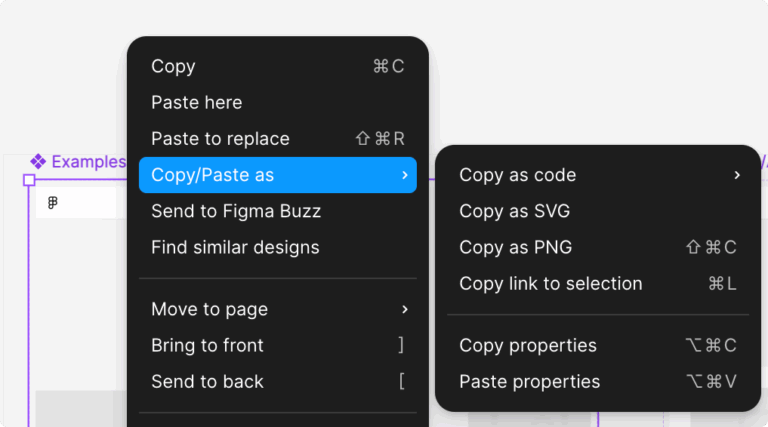This screenshot has width=768, height=427.
Task: Expand the Copy/Paste as submenu arrow
Action: (x=404, y=175)
